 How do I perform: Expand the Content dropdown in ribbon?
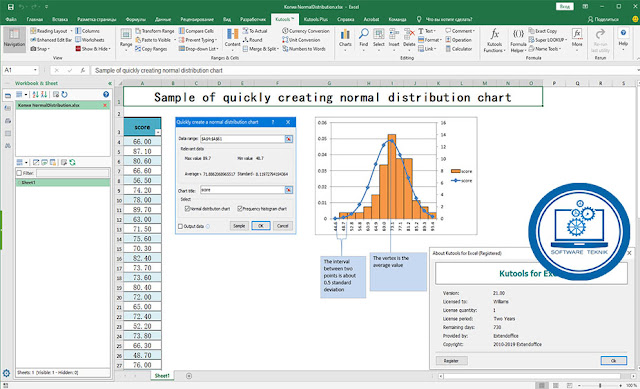(x=232, y=40)
